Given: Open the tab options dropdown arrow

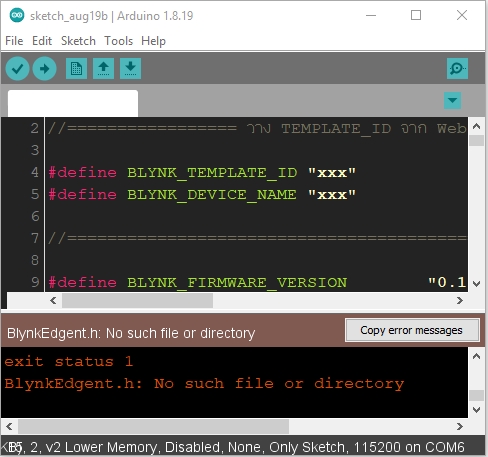Looking at the screenshot, I should pos(452,100).
